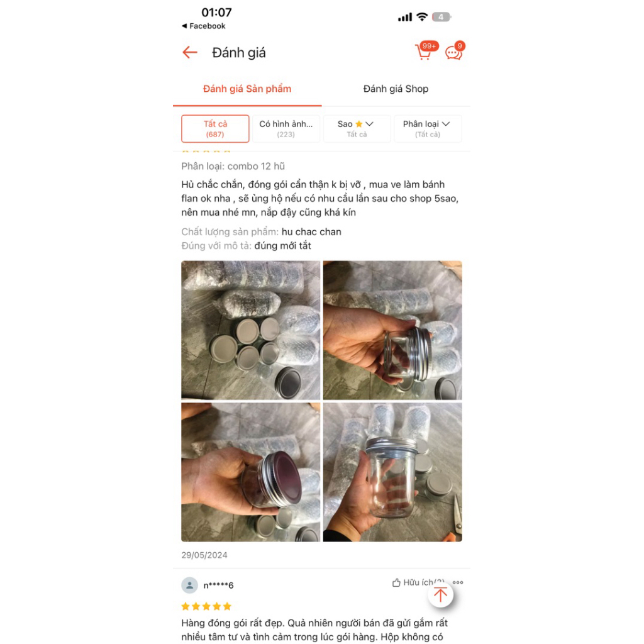Open the chat messages icon with 9 badge
Viewport: 644px width, 644px height.
(455, 52)
